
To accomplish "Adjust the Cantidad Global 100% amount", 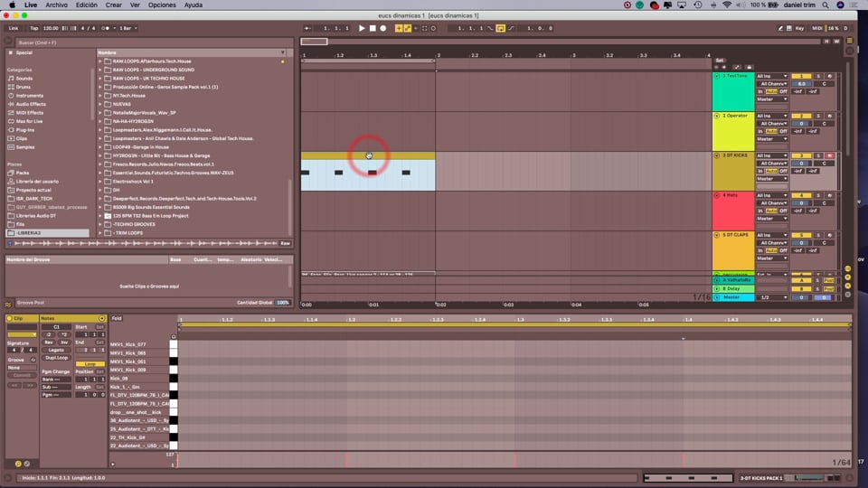I will 283,303.
